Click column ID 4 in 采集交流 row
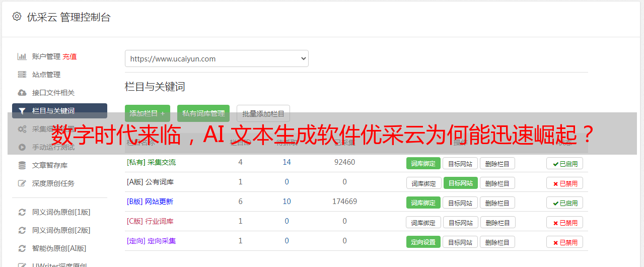This screenshot has height=267, width=644. [240, 162]
